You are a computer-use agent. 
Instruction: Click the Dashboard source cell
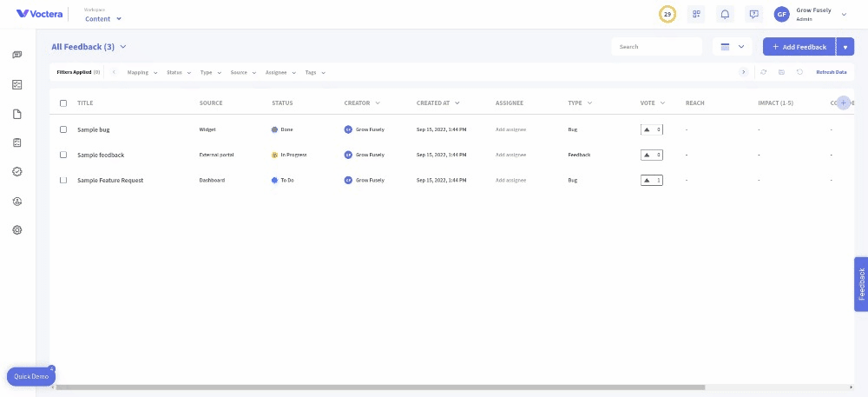212,181
